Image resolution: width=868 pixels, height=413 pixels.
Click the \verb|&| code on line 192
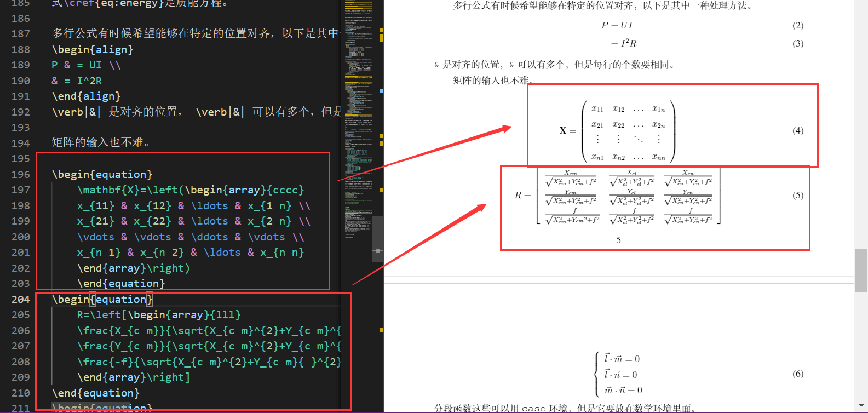click(77, 112)
